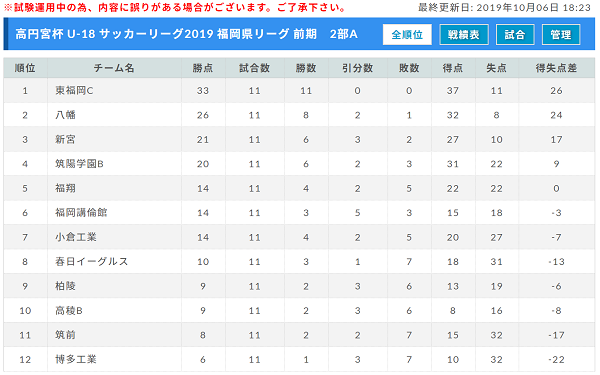Select the 福翔 team row
600x375 pixels.
299,188
